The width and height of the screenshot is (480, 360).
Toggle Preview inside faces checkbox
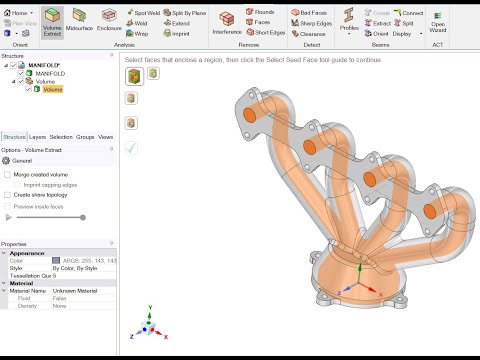tap(7, 207)
